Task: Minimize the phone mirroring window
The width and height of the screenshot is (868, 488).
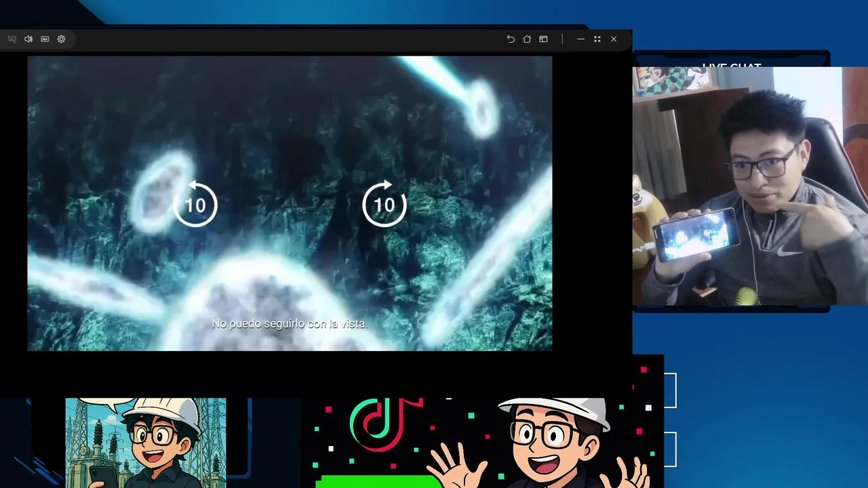Action: 580,39
